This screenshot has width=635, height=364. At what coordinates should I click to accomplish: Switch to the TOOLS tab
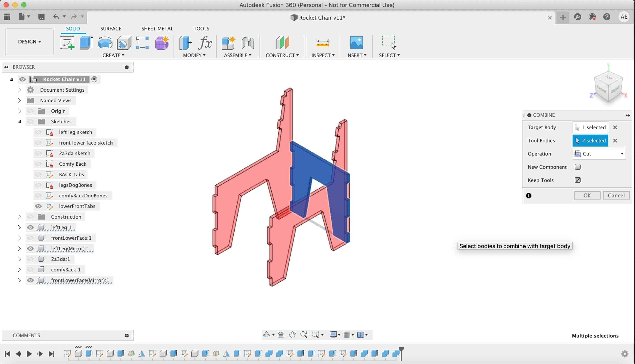pos(201,28)
